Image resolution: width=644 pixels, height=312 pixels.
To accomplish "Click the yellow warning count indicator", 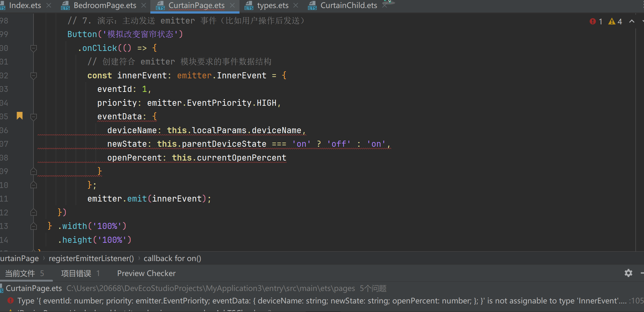I will point(615,21).
